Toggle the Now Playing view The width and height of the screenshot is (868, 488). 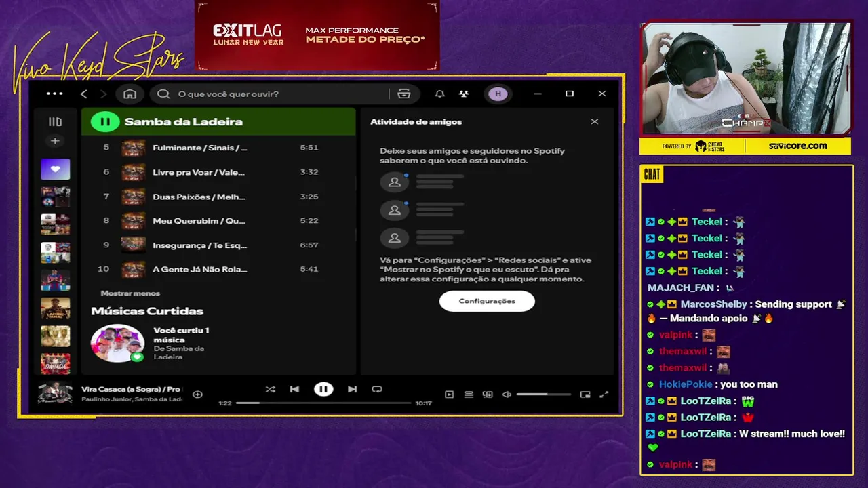tap(449, 394)
